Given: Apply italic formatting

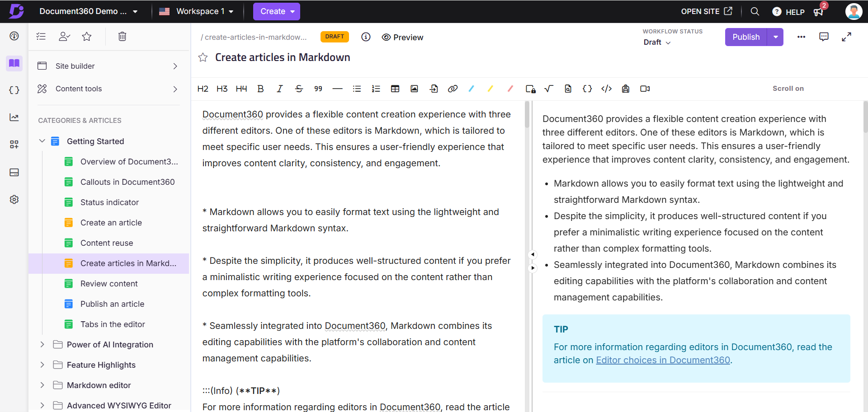Looking at the screenshot, I should (x=280, y=89).
